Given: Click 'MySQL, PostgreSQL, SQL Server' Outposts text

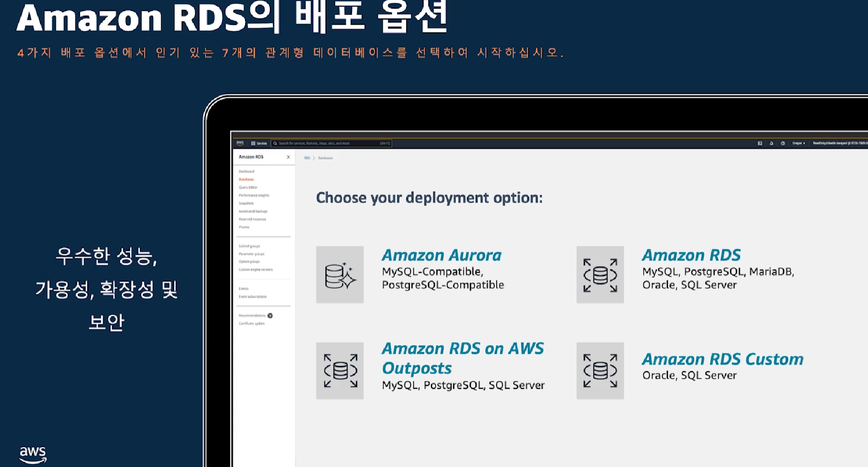Looking at the screenshot, I should click(x=463, y=385).
